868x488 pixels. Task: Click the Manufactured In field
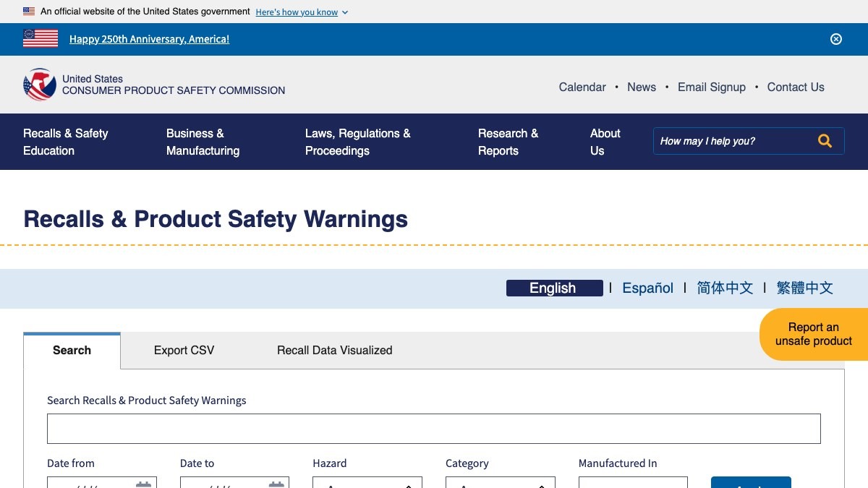point(633,483)
